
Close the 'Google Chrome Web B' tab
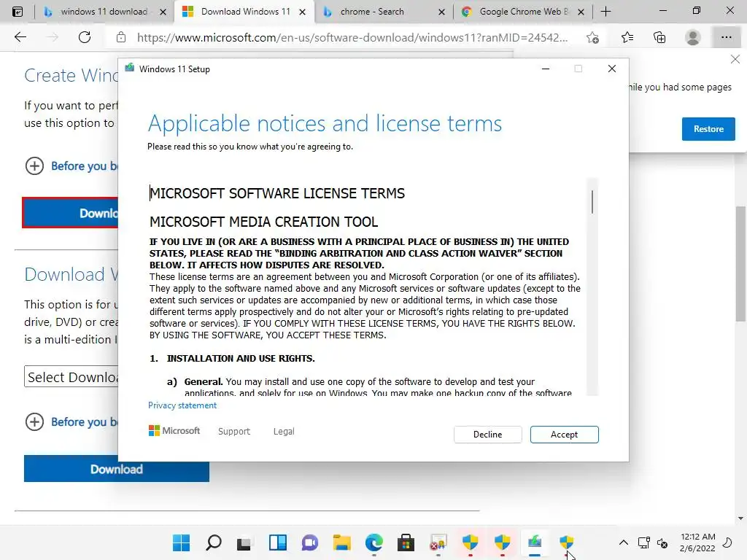tap(581, 12)
